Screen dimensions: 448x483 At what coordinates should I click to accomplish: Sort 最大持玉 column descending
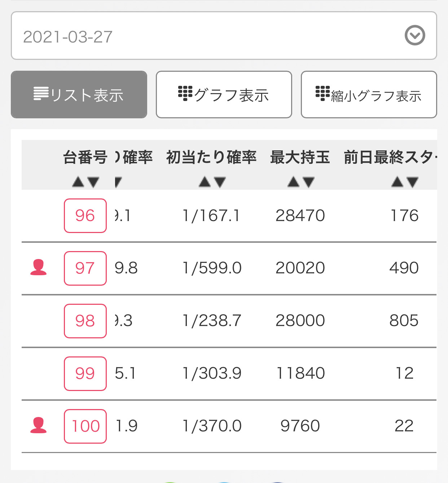(x=308, y=182)
